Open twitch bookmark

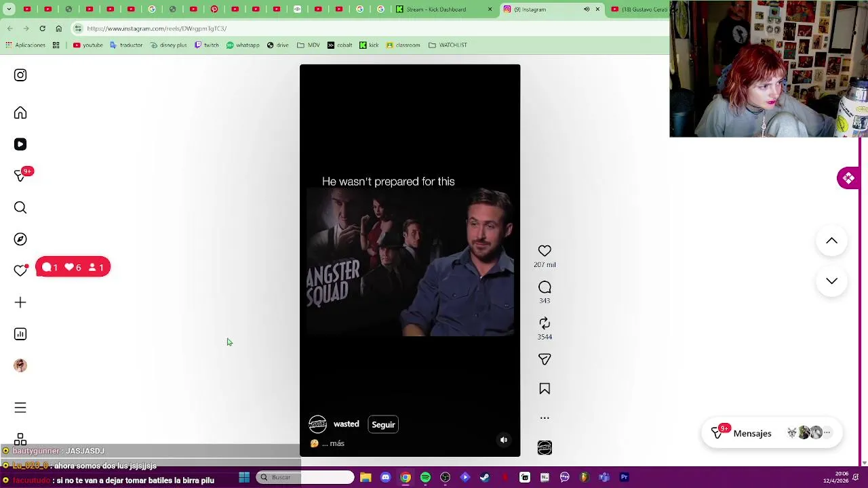207,45
